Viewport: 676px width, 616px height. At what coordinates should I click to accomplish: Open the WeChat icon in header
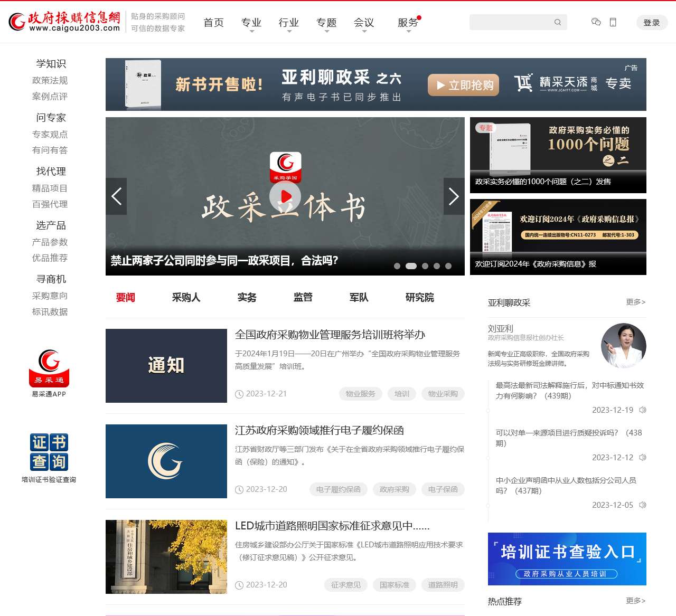click(596, 22)
